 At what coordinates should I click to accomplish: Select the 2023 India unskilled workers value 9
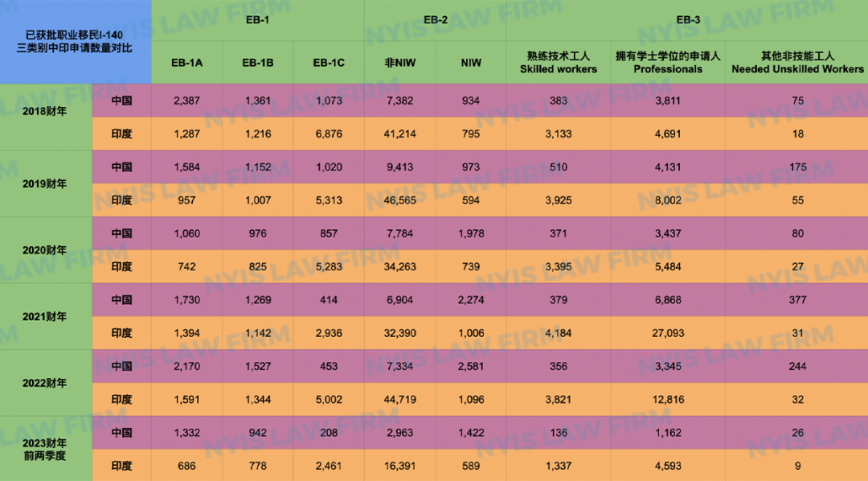point(797,466)
